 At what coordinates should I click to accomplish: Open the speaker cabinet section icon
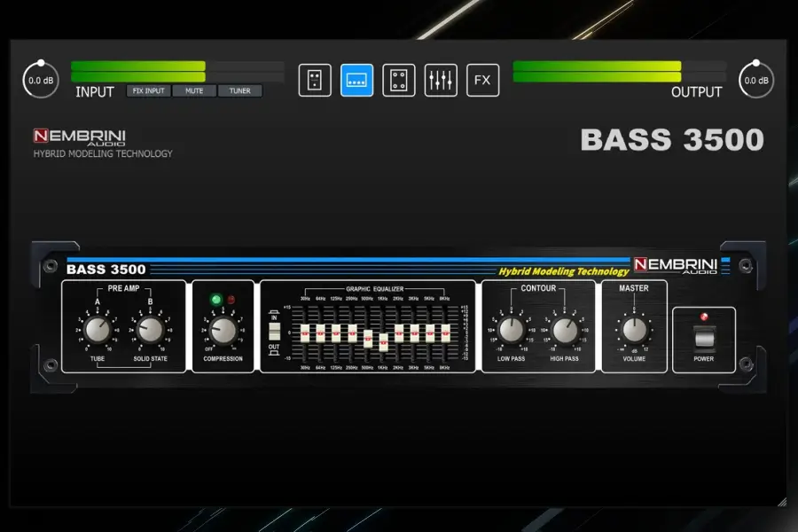coord(398,80)
